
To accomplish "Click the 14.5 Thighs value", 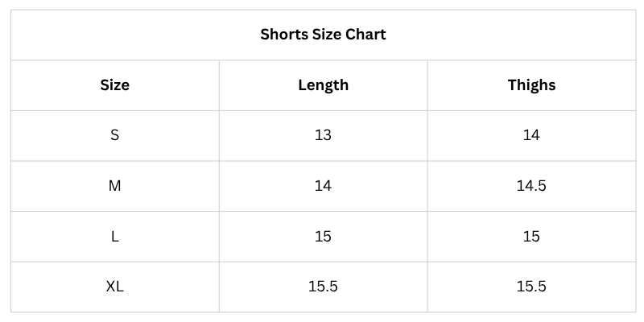I will (x=531, y=186).
